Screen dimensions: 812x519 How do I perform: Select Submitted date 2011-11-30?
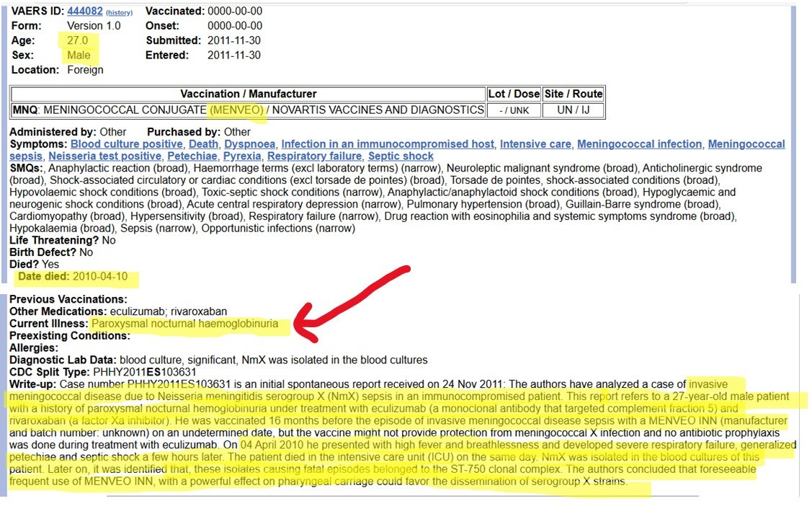click(x=234, y=40)
